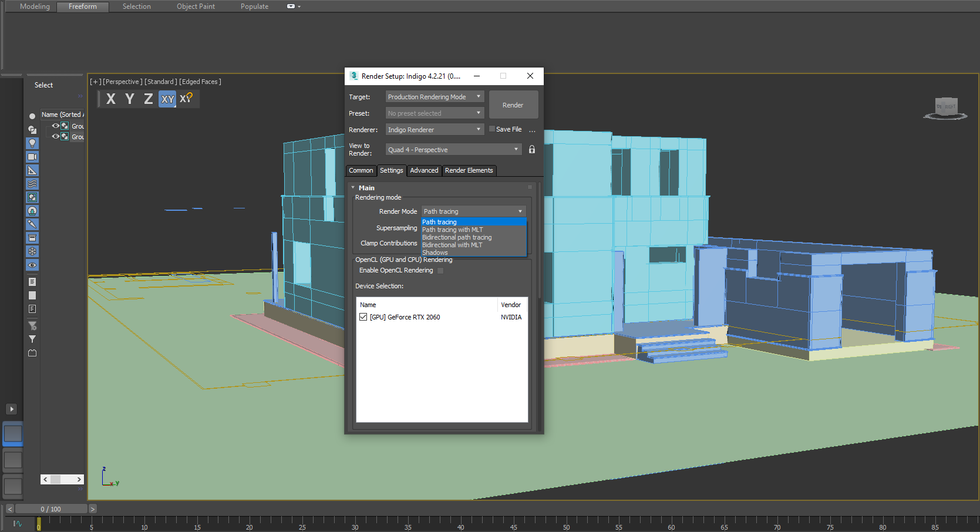Click the helpers filter triangle icon
The width and height of the screenshot is (980, 532).
pyautogui.click(x=32, y=170)
